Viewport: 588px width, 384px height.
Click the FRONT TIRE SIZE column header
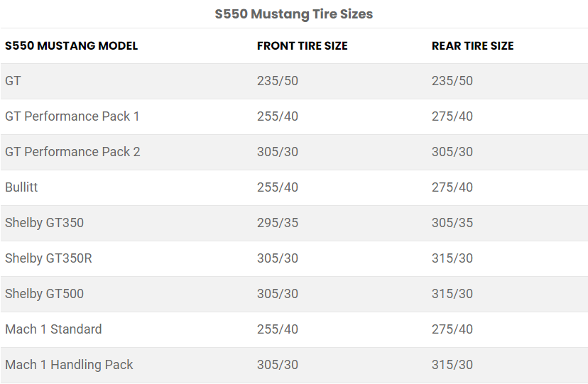(x=303, y=46)
